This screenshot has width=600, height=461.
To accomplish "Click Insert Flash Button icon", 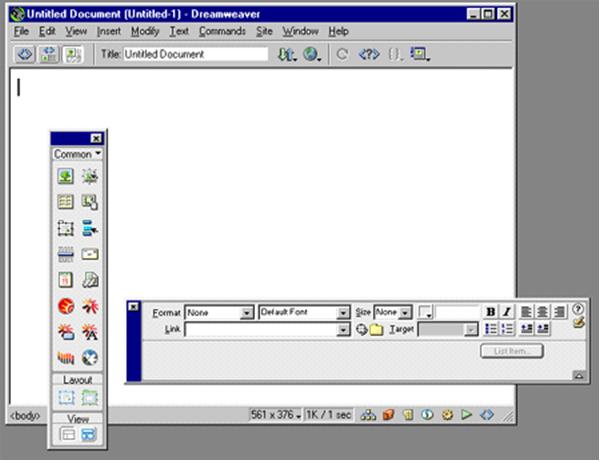I will (65, 332).
